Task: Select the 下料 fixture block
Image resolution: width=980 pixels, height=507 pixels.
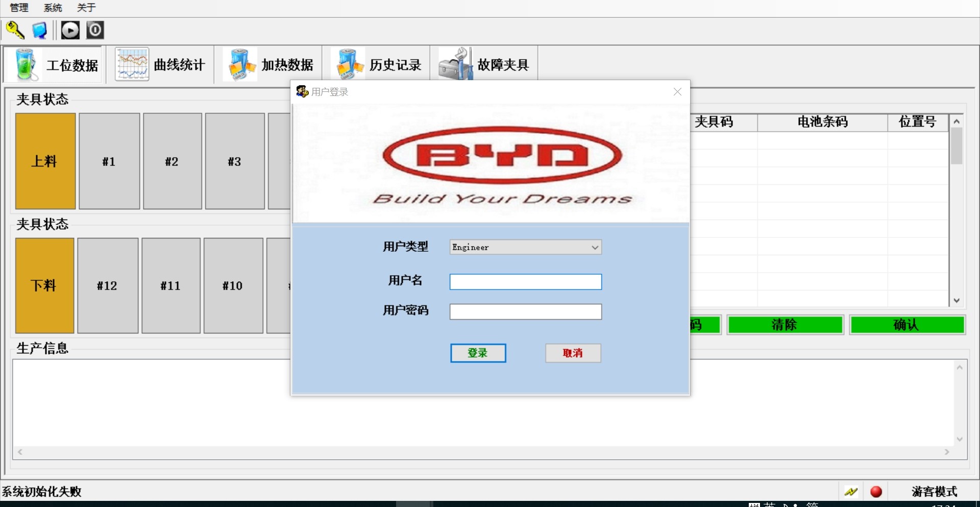Action: tap(45, 286)
